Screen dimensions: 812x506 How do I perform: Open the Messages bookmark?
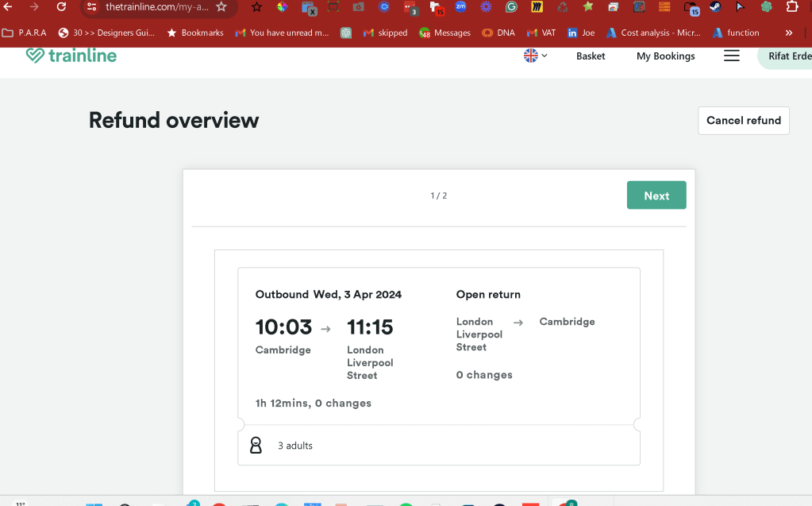pyautogui.click(x=444, y=33)
